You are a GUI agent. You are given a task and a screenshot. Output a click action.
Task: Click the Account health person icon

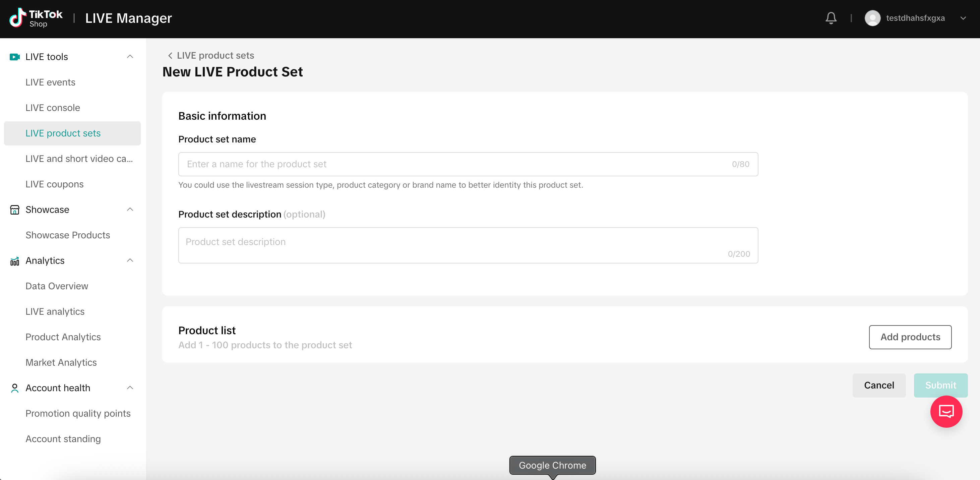coord(14,388)
